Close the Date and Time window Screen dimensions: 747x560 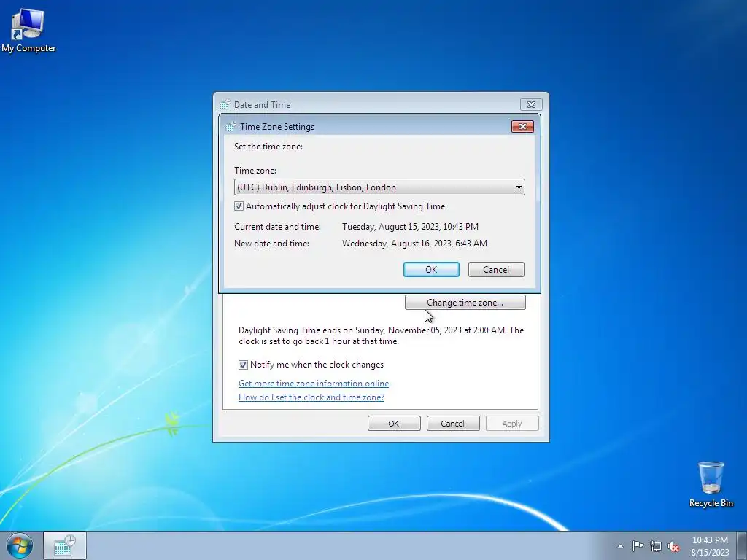point(531,104)
